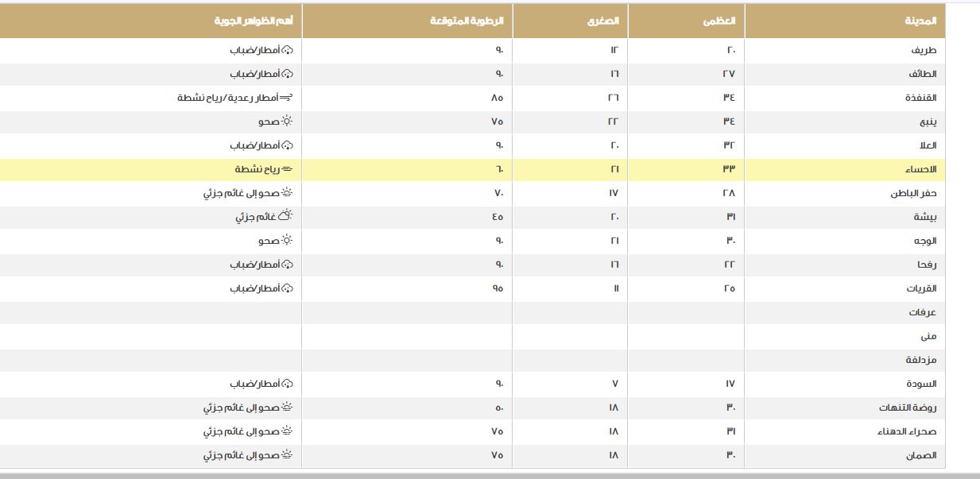Click the highlighted الاحساء city cell
The width and height of the screenshot is (980, 479).
pos(921,169)
